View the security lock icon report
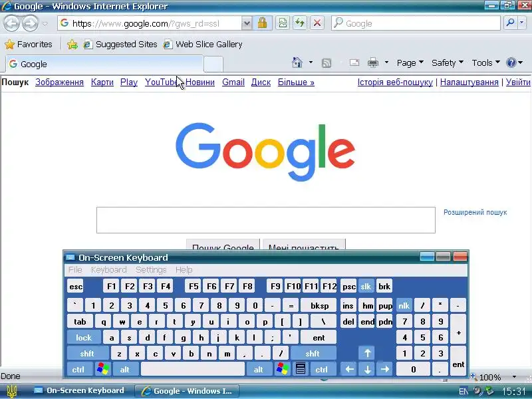Image resolution: width=532 pixels, height=399 pixels. click(262, 23)
